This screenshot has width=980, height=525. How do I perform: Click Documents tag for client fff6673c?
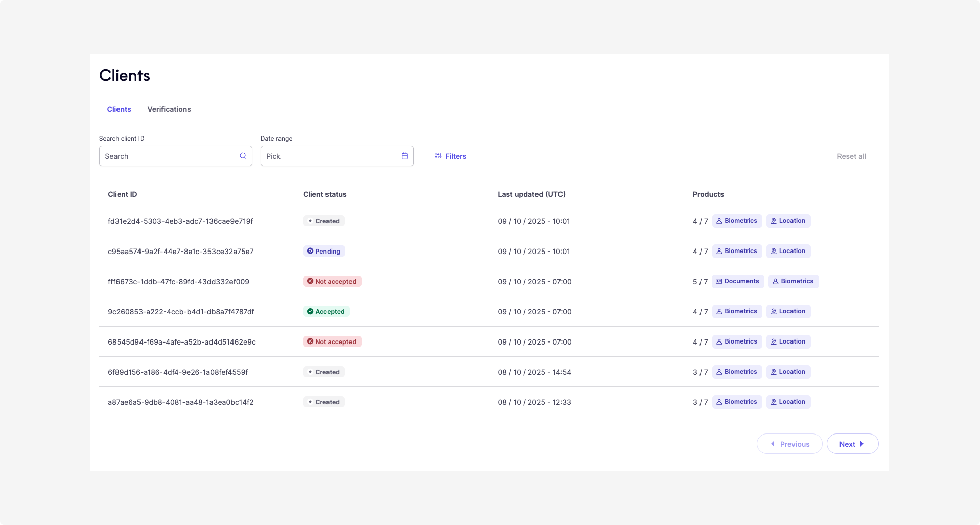pos(738,281)
